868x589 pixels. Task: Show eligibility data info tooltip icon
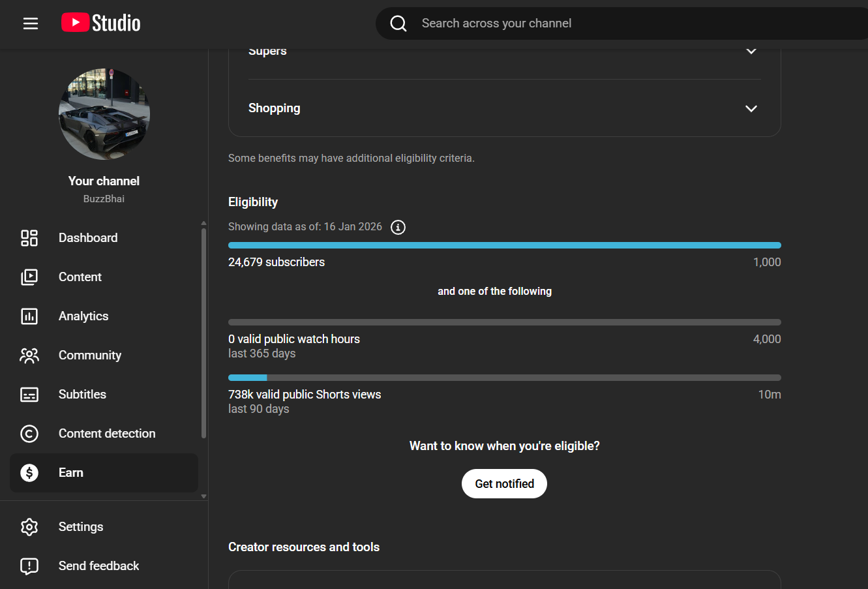click(x=398, y=227)
